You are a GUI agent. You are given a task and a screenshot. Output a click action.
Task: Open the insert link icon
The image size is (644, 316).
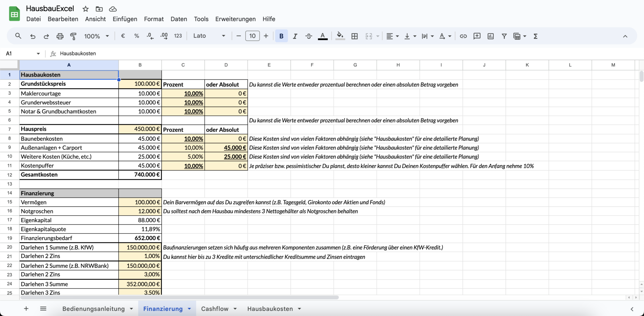click(x=463, y=36)
